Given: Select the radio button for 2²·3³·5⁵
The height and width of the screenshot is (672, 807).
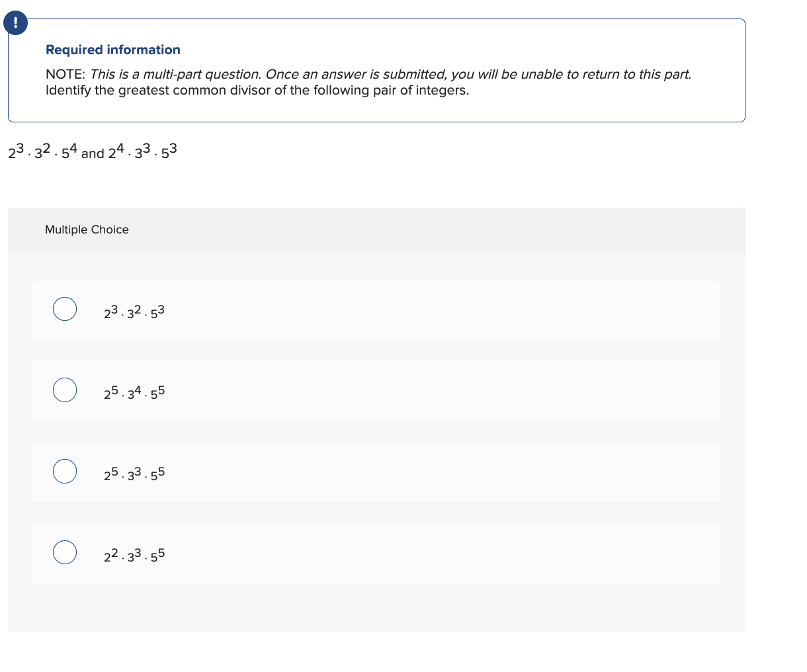Looking at the screenshot, I should click(64, 552).
